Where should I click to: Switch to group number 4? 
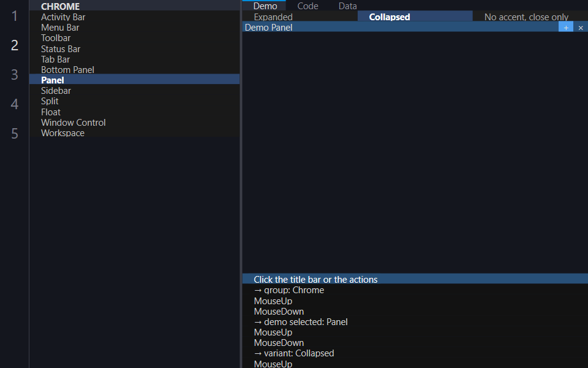pyautogui.click(x=15, y=104)
